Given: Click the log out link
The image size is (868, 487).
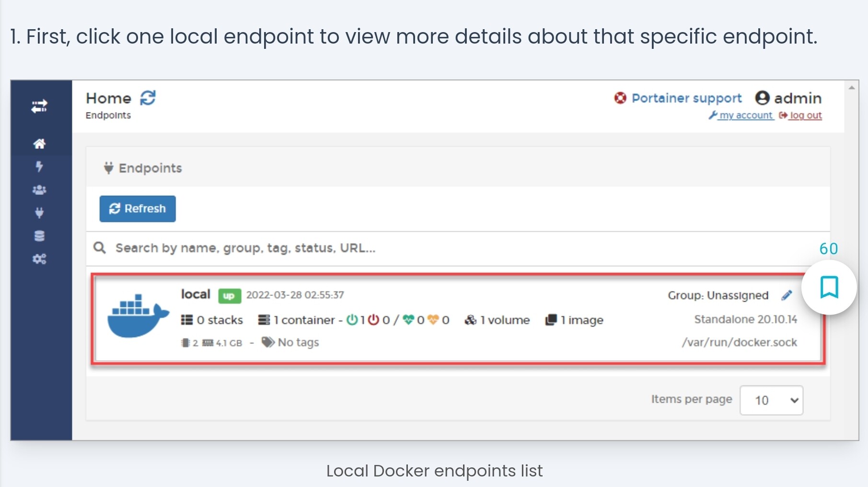Looking at the screenshot, I should [805, 115].
